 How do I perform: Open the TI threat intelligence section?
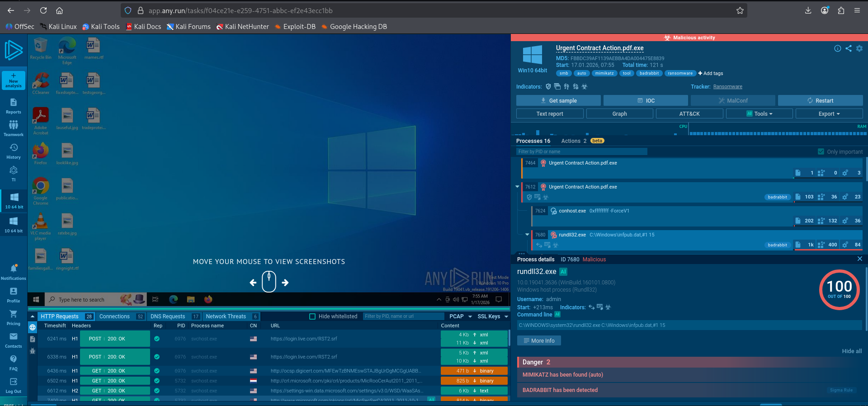(14, 174)
